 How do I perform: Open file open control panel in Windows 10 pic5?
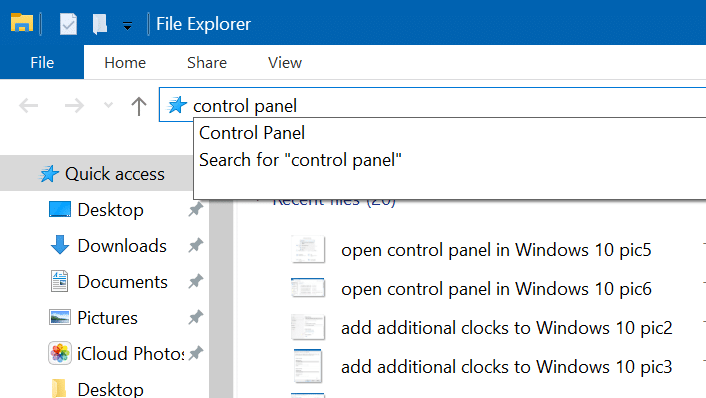(496, 250)
